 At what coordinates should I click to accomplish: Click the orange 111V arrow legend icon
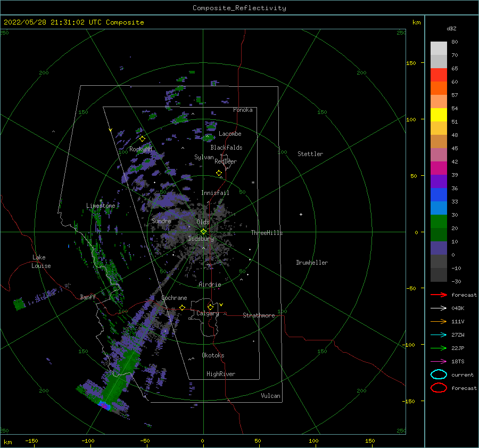pos(439,321)
